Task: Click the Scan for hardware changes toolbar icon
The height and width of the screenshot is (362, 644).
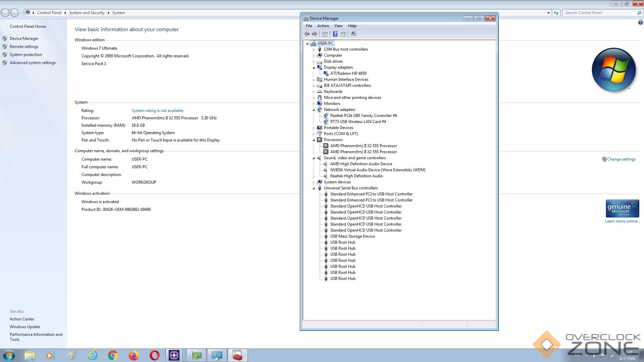Action: tap(353, 34)
